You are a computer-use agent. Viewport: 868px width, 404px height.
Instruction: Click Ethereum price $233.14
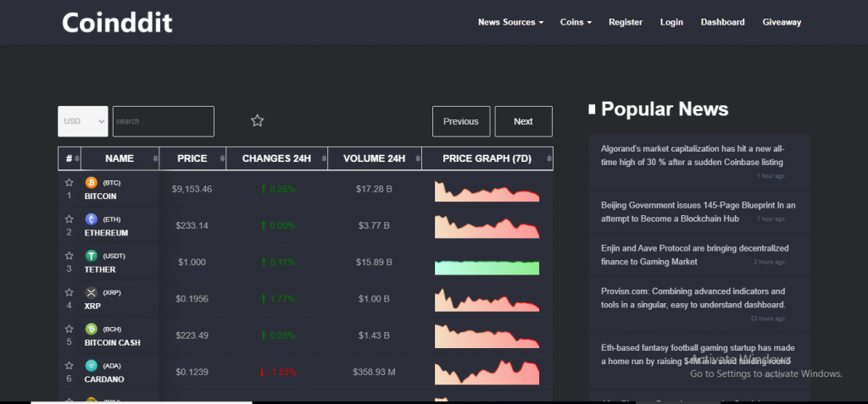click(192, 226)
